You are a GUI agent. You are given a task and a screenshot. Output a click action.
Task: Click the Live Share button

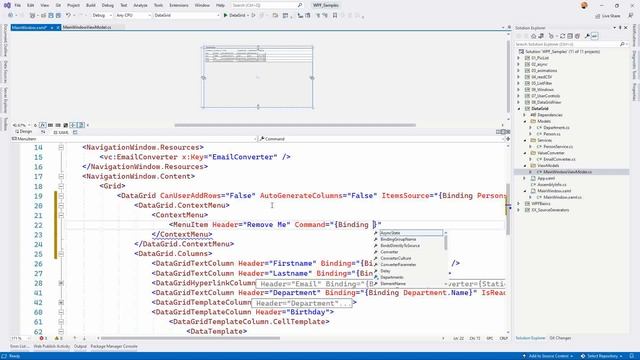608,16
